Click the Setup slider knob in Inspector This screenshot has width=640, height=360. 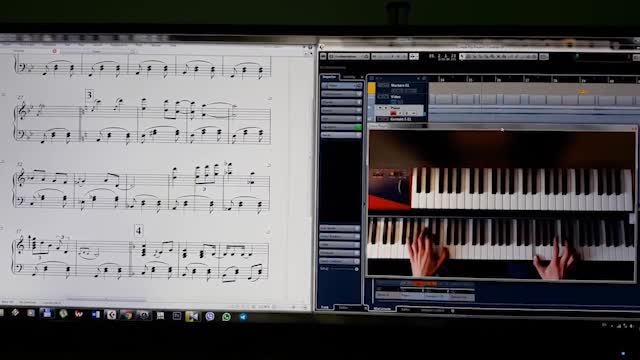click(x=356, y=269)
